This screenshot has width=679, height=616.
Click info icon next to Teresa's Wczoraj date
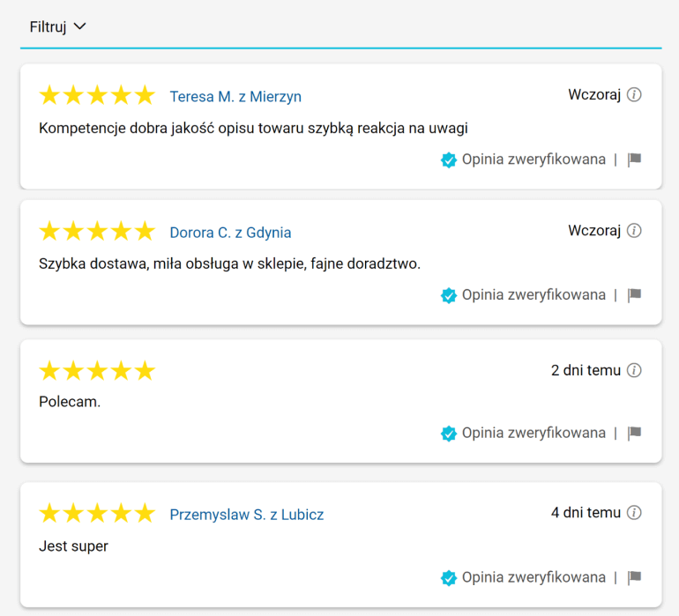click(x=634, y=95)
